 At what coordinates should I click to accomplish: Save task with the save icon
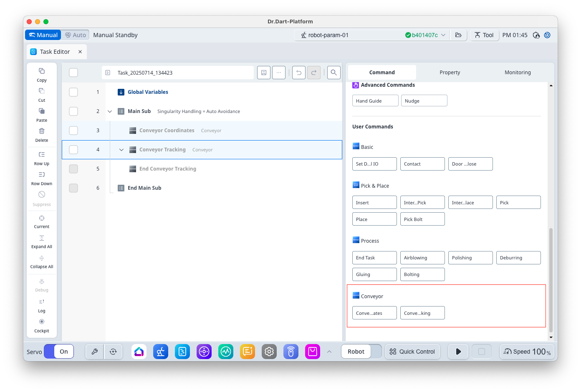point(264,73)
